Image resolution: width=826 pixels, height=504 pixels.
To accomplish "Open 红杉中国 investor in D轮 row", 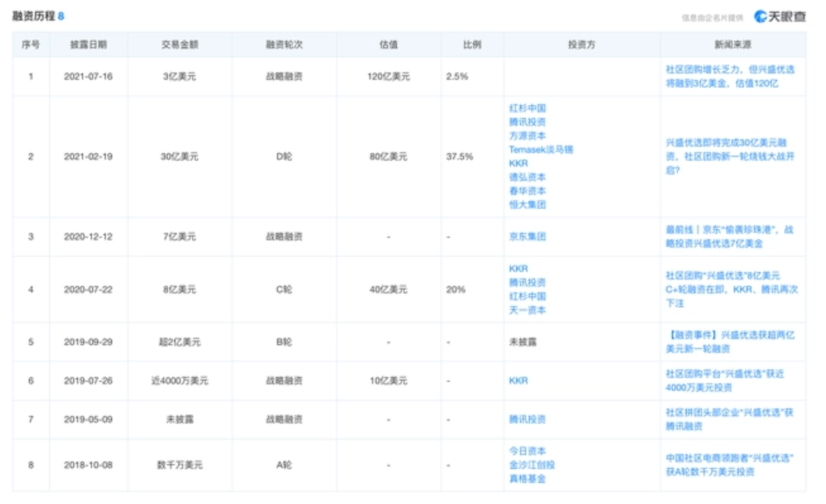I will [x=527, y=108].
